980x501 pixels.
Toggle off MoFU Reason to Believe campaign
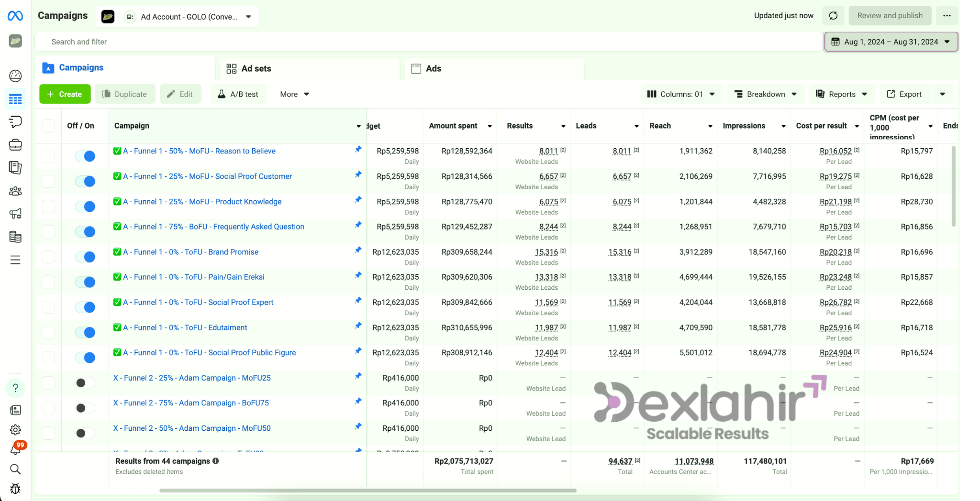(85, 156)
